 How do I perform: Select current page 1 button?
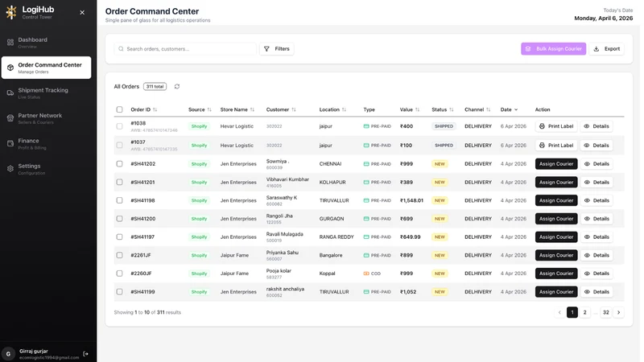click(x=572, y=312)
